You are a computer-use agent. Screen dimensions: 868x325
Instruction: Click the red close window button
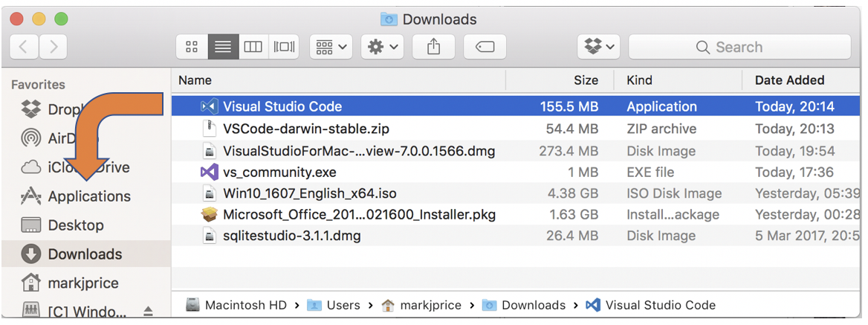click(x=16, y=19)
